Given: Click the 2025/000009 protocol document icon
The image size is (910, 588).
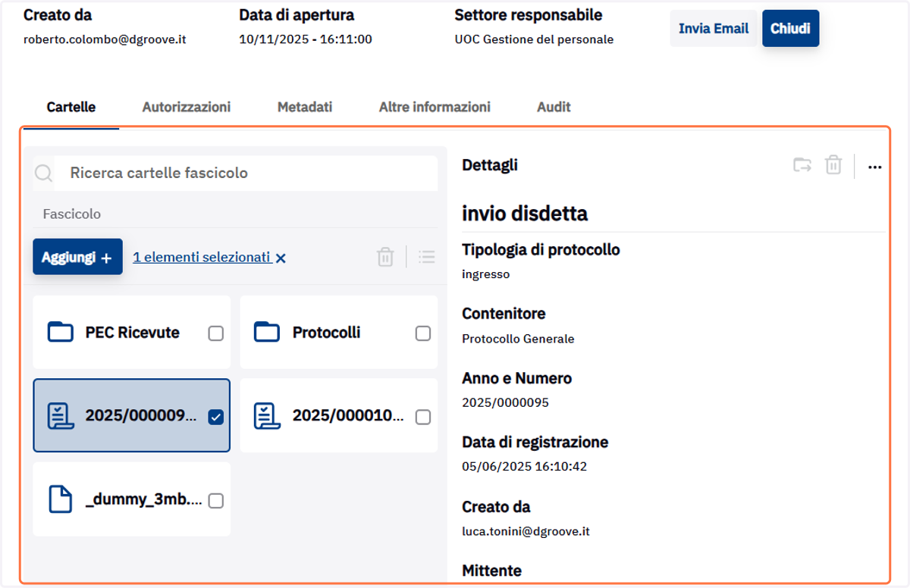Looking at the screenshot, I should pyautogui.click(x=61, y=416).
